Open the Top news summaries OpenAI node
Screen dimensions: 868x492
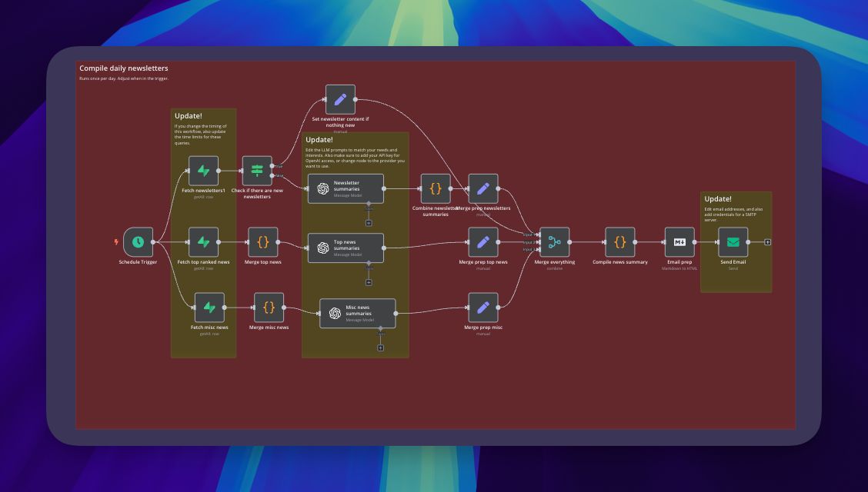pyautogui.click(x=346, y=248)
